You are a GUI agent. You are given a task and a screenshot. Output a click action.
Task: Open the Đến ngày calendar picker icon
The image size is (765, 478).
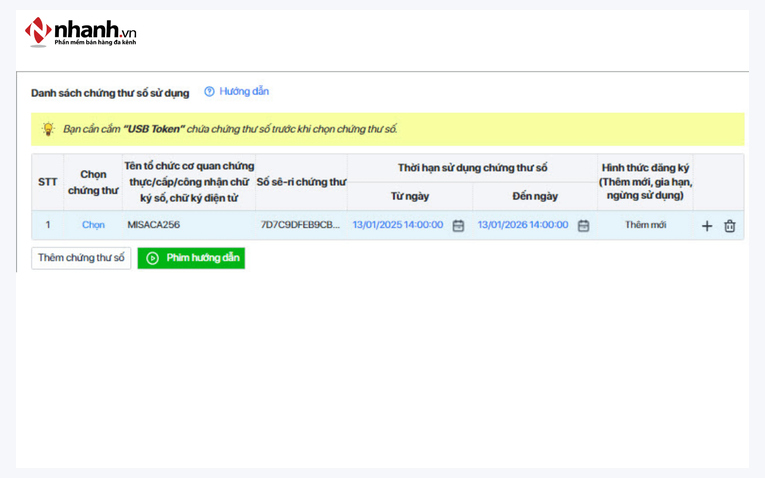pos(584,225)
